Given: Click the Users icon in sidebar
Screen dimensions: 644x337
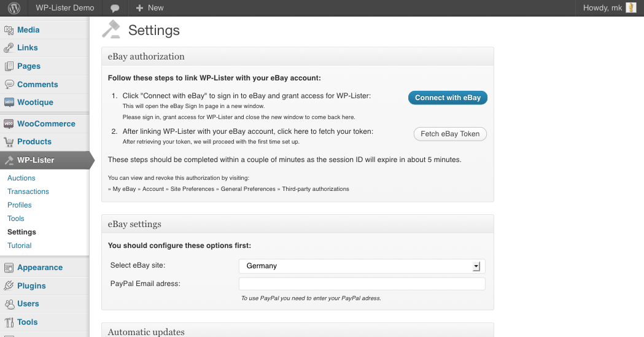Looking at the screenshot, I should [x=9, y=304].
